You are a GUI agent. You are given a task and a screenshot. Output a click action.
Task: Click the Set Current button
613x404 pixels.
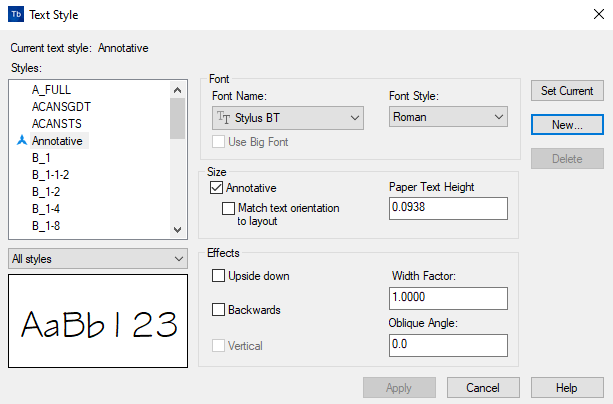click(x=567, y=91)
